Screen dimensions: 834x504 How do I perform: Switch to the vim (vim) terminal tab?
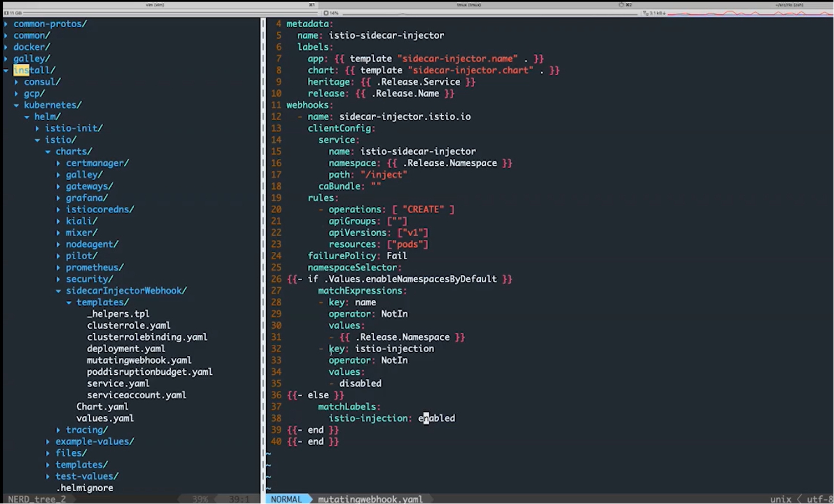[155, 4]
